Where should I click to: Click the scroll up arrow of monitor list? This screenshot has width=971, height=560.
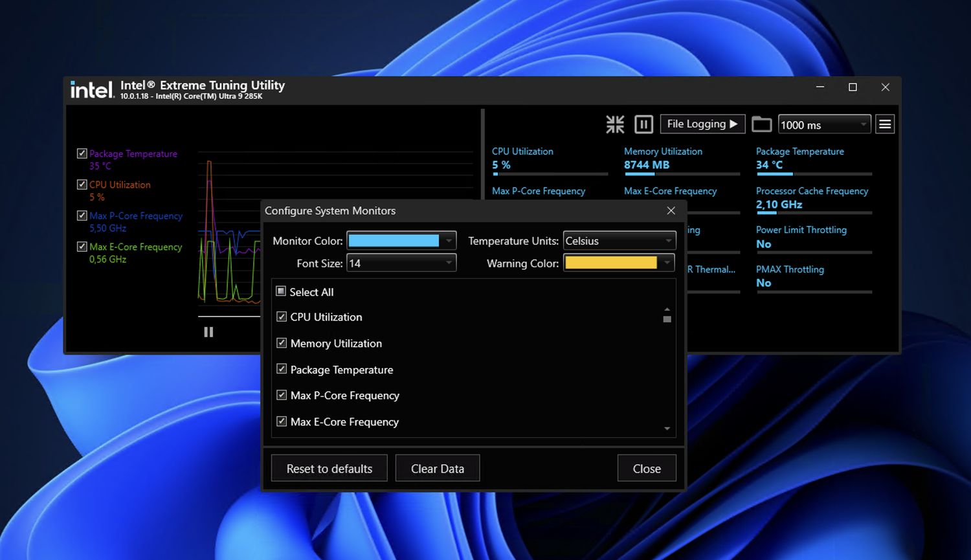[x=667, y=309]
